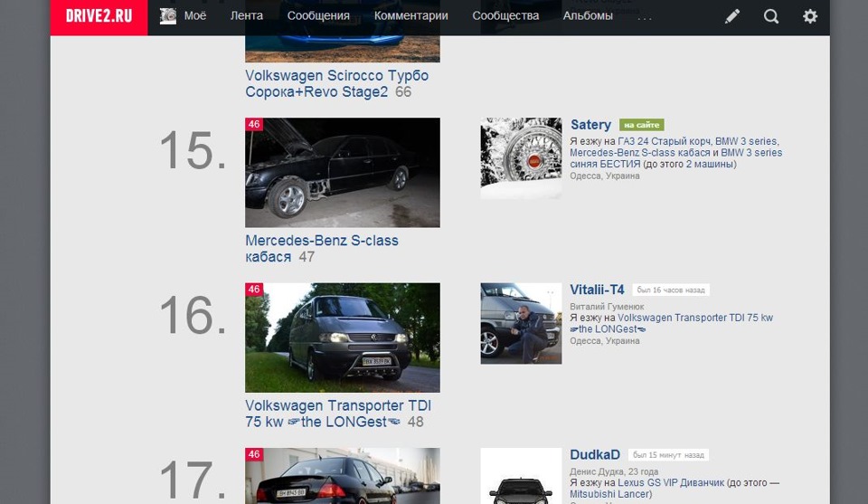Open Vitalii-T4 avatar photo

pyautogui.click(x=521, y=323)
